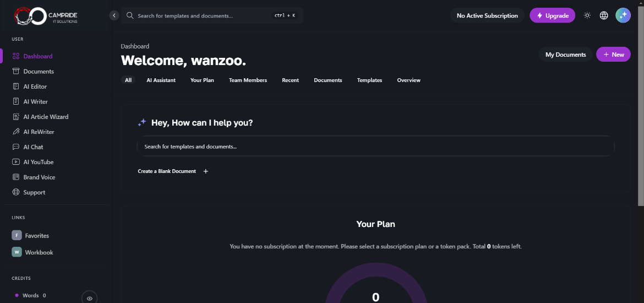Switch to the Team Members tab
The width and height of the screenshot is (644, 303).
point(248,80)
